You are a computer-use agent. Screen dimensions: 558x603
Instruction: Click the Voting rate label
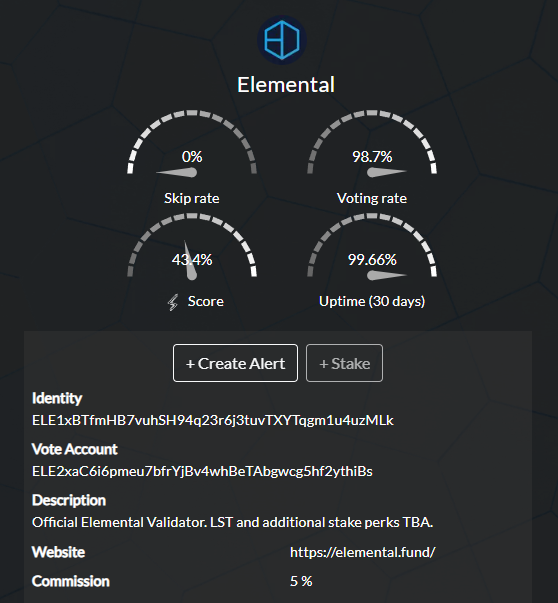[x=371, y=198]
